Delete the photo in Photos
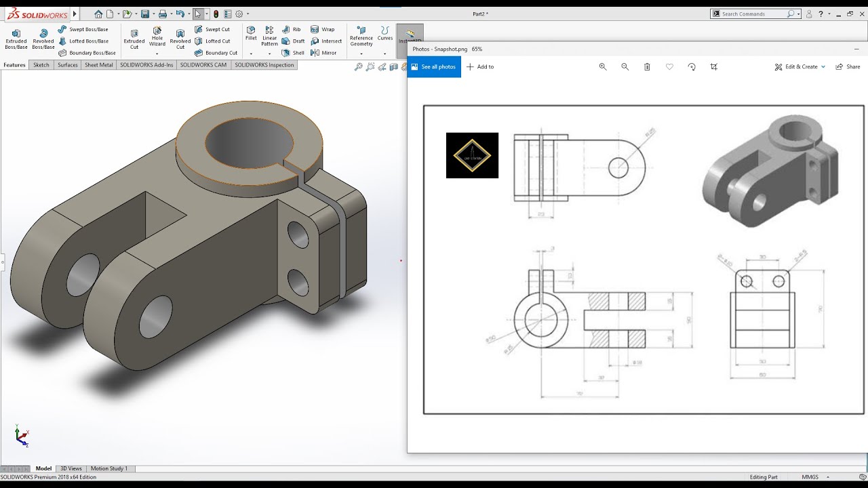The height and width of the screenshot is (488, 868). coord(647,67)
